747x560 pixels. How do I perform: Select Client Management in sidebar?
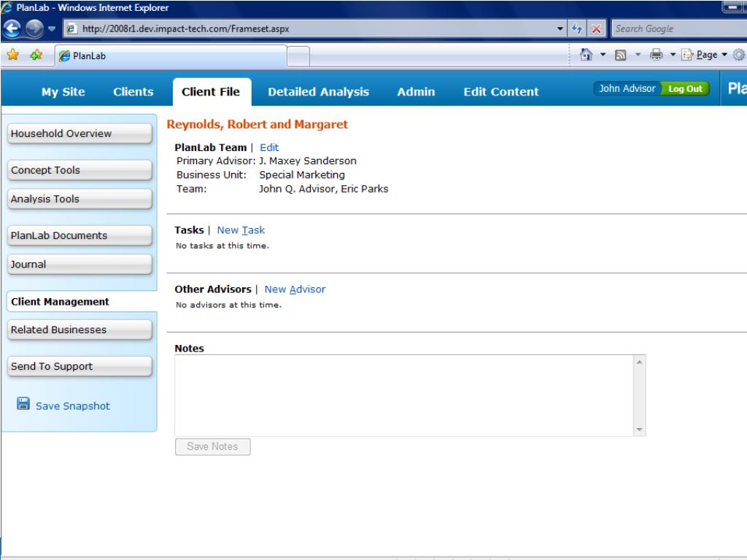click(x=82, y=301)
